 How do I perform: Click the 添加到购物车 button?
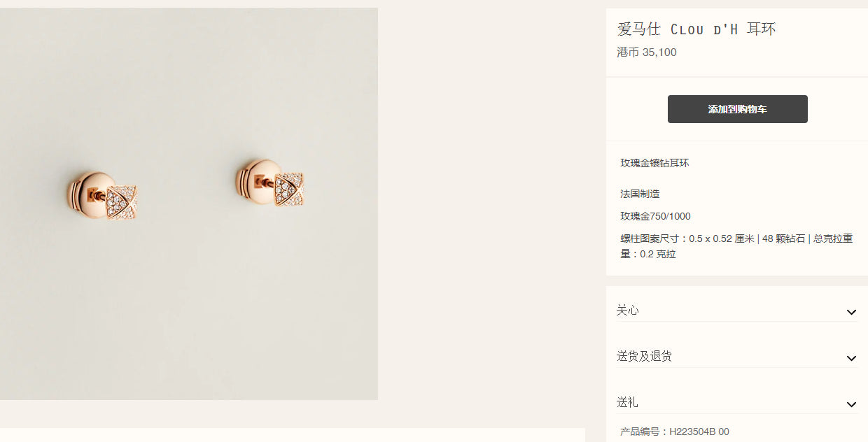pyautogui.click(x=737, y=109)
